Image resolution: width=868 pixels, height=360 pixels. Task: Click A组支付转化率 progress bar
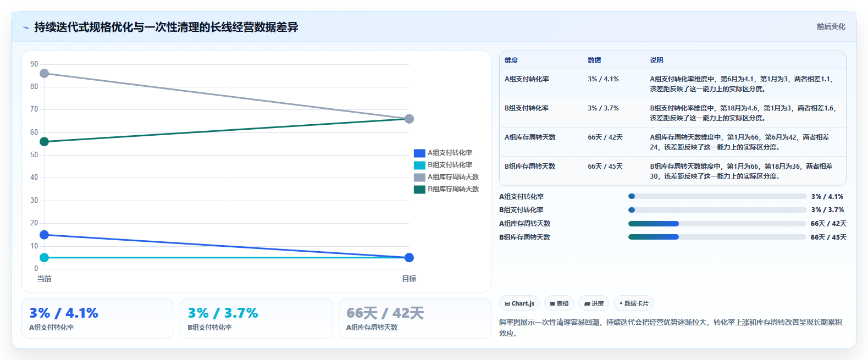[717, 196]
